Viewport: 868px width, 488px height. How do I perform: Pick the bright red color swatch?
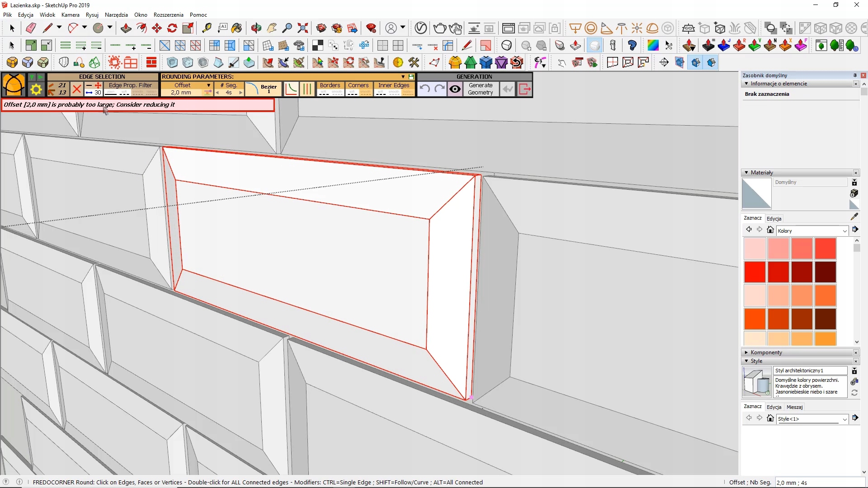[755, 272]
